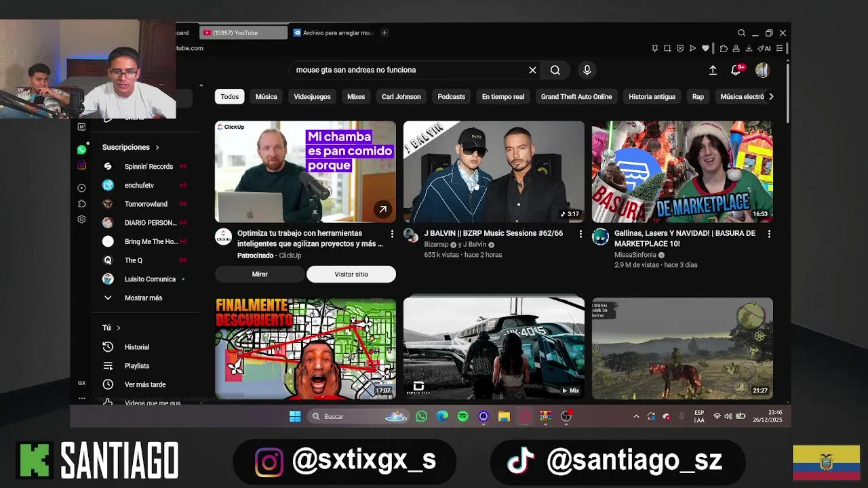
Task: Open YouTube notifications bell
Action: [x=735, y=70]
